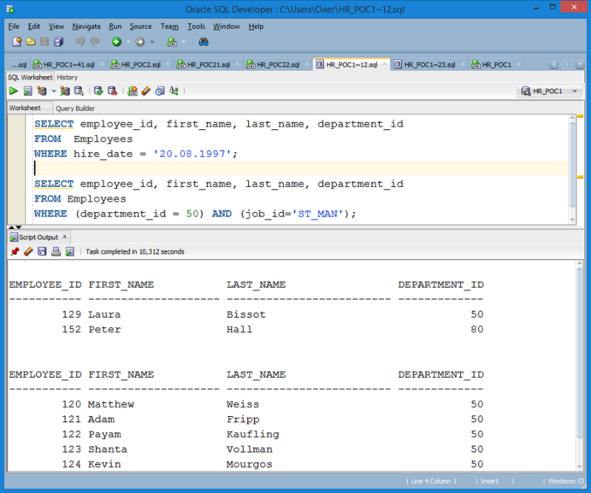
Task: Close the HR_POC1~12.sql tab
Action: tap(384, 64)
